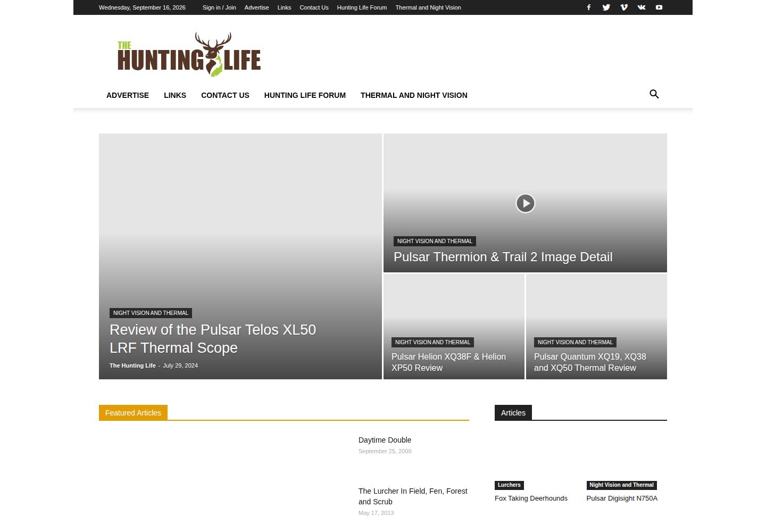The height and width of the screenshot is (532, 766).
Task: Open the VK social icon
Action: coord(642,7)
